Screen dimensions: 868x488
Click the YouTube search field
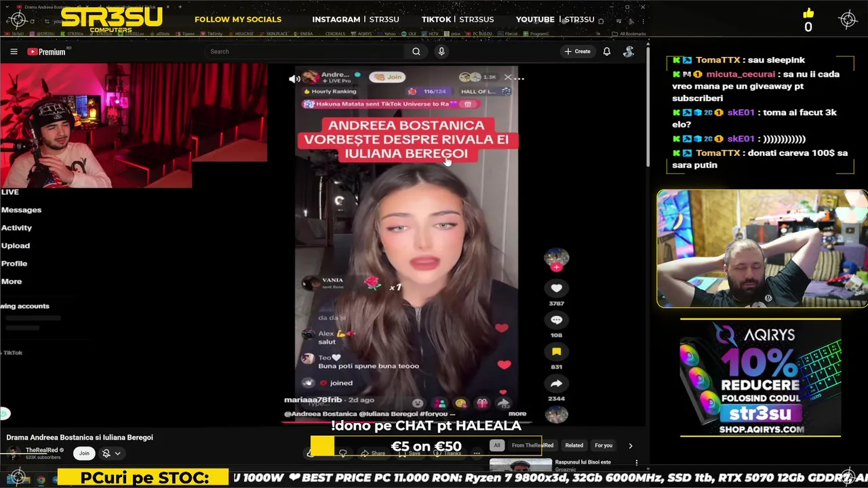tap(305, 52)
